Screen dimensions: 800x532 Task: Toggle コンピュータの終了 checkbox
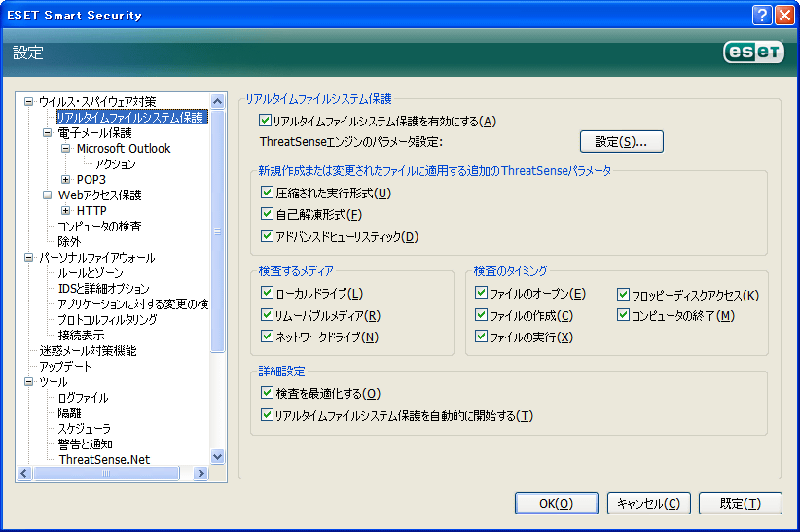623,315
